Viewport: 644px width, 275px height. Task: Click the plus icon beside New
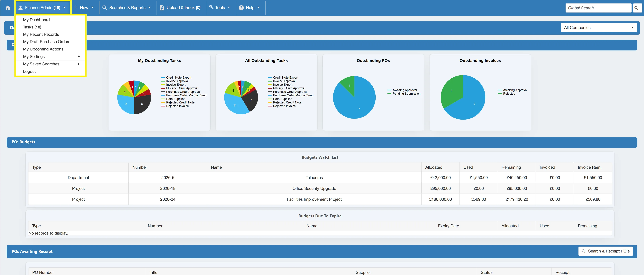coord(76,7)
